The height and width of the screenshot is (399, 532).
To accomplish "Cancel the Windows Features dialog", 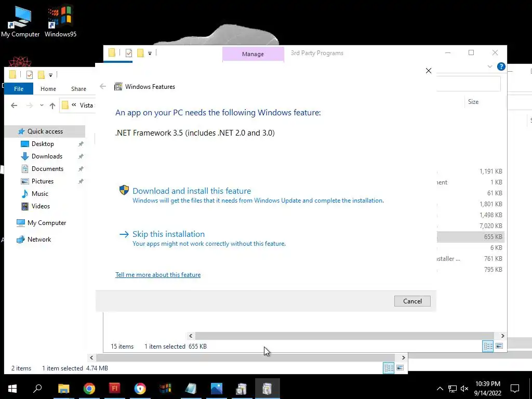I will pyautogui.click(x=412, y=301).
